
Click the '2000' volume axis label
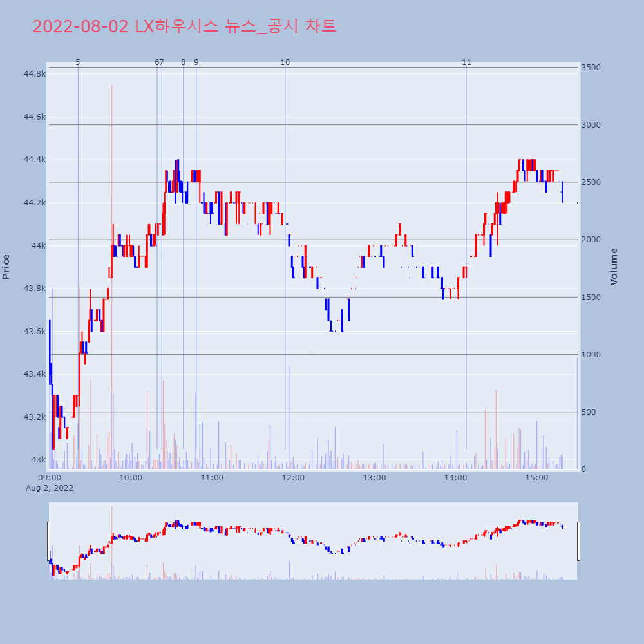[x=591, y=240]
